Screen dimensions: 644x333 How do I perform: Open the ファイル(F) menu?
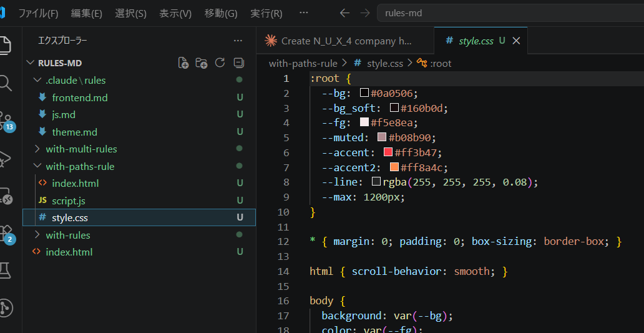(x=38, y=13)
